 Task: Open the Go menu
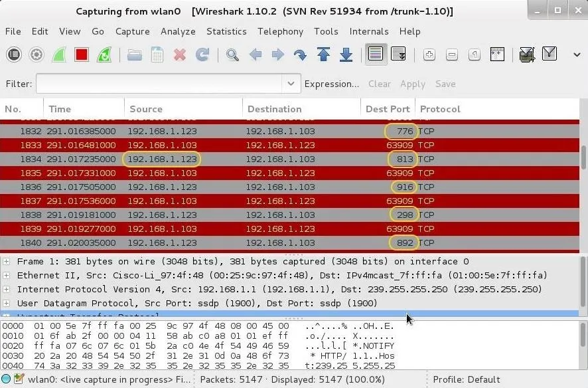coord(98,31)
